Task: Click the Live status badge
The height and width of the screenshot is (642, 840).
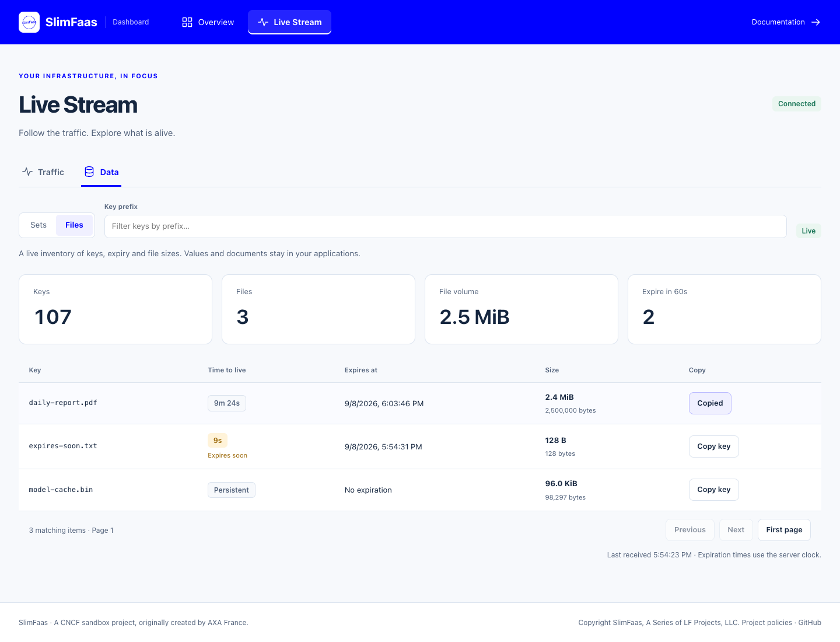Action: pos(808,231)
